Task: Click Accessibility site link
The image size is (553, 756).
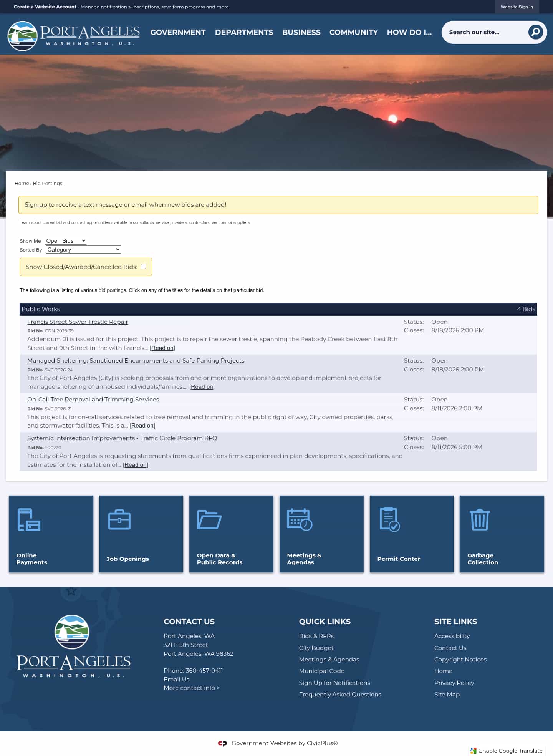Action: tap(452, 636)
